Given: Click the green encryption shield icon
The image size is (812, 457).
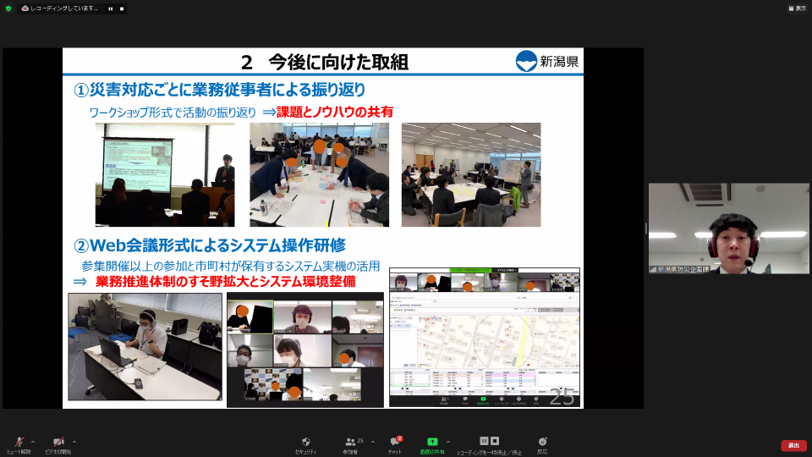Looking at the screenshot, I should [8, 8].
